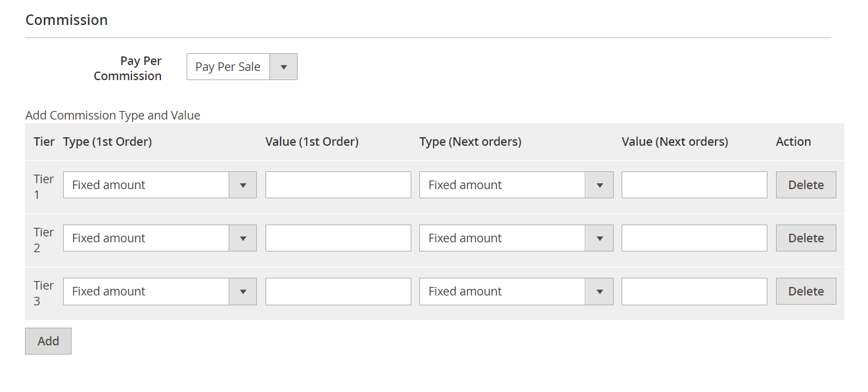Expand Tier 3 Type (1st Order) dropdown
868x392 pixels.
pos(160,292)
